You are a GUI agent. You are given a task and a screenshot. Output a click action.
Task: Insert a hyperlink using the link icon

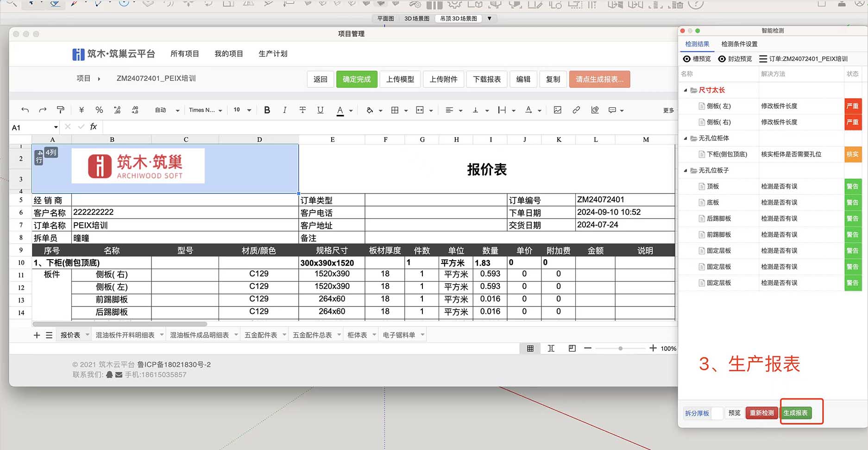(x=576, y=110)
